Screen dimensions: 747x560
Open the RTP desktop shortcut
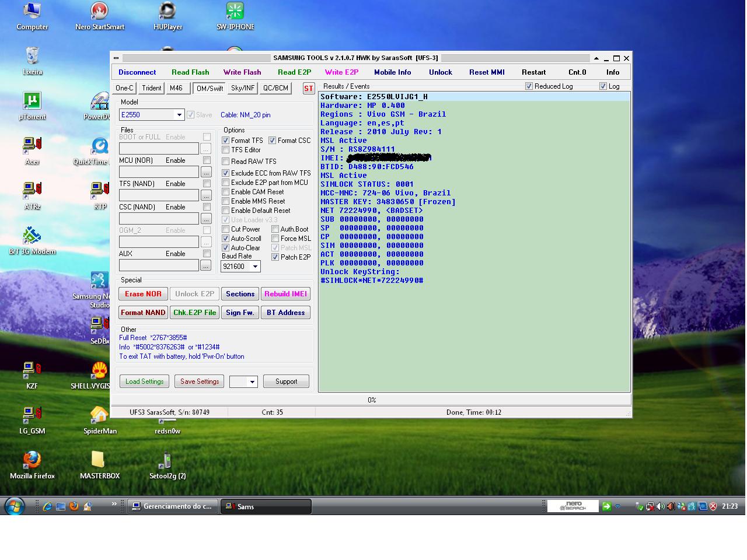point(100,195)
